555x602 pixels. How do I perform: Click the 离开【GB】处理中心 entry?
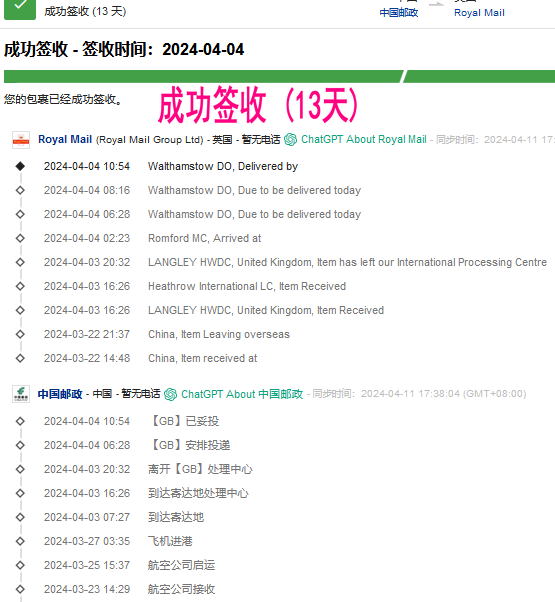click(x=148, y=469)
